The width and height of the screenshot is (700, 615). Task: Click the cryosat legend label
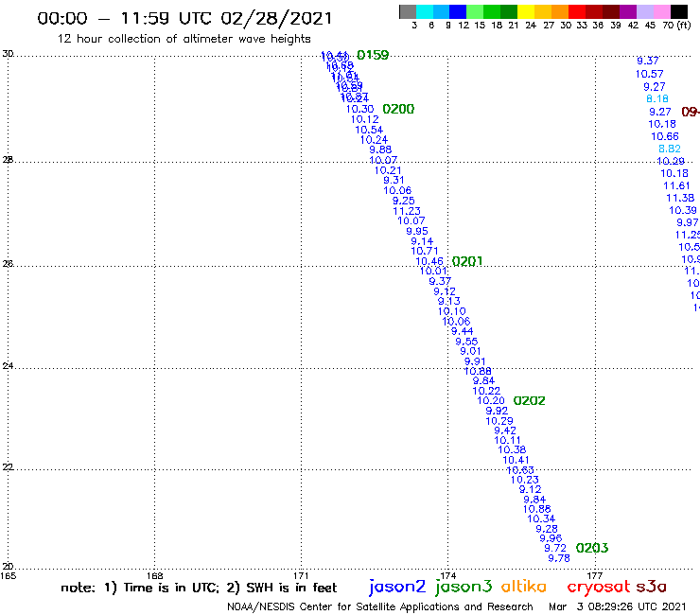[599, 587]
